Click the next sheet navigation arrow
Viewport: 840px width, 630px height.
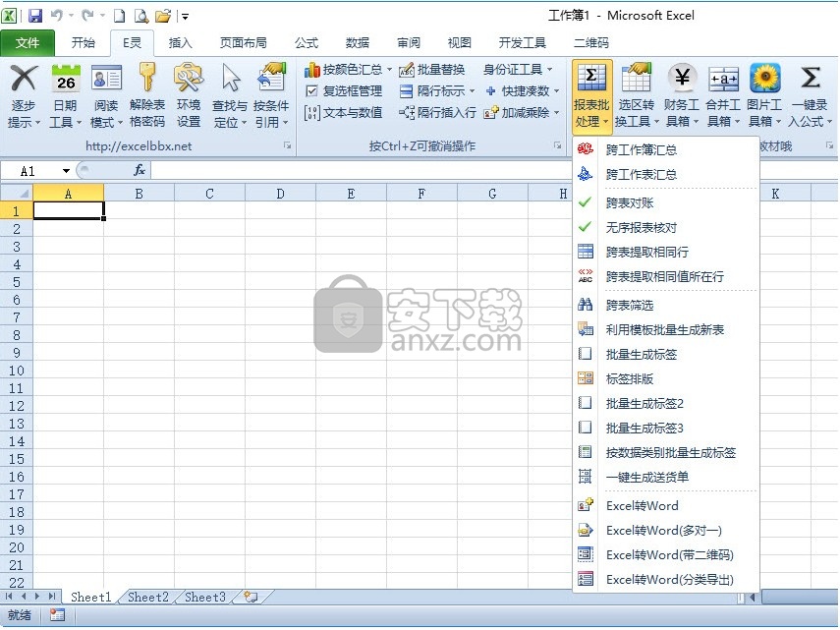(x=37, y=597)
